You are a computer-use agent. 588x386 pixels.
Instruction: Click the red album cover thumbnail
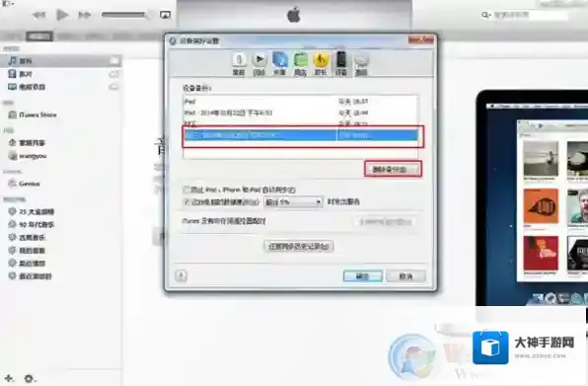coord(541,253)
